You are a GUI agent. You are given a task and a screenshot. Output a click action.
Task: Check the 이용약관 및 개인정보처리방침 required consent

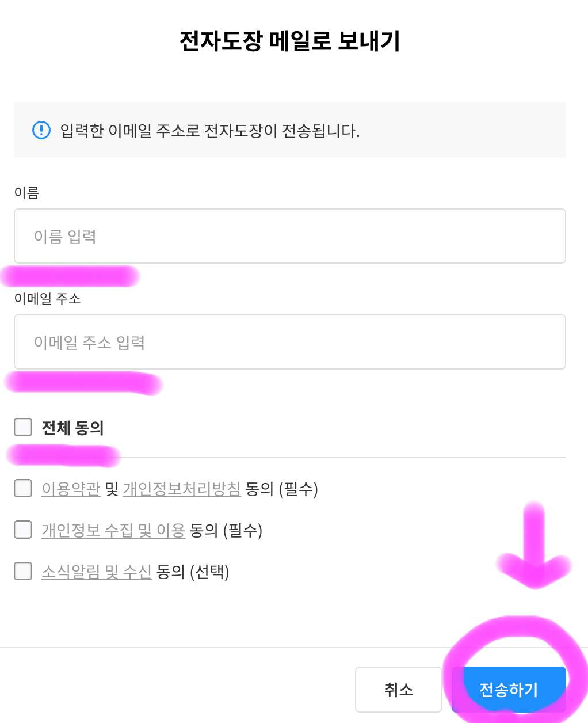pos(22,488)
